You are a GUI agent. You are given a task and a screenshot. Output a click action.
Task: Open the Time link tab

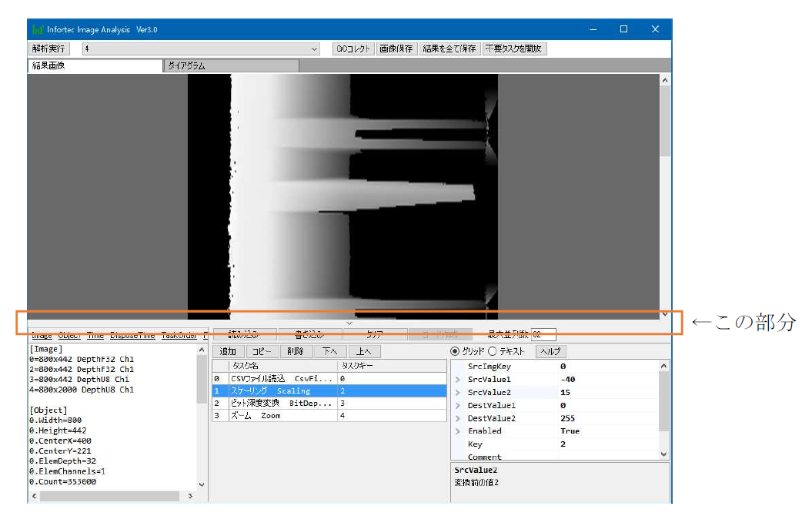click(95, 336)
